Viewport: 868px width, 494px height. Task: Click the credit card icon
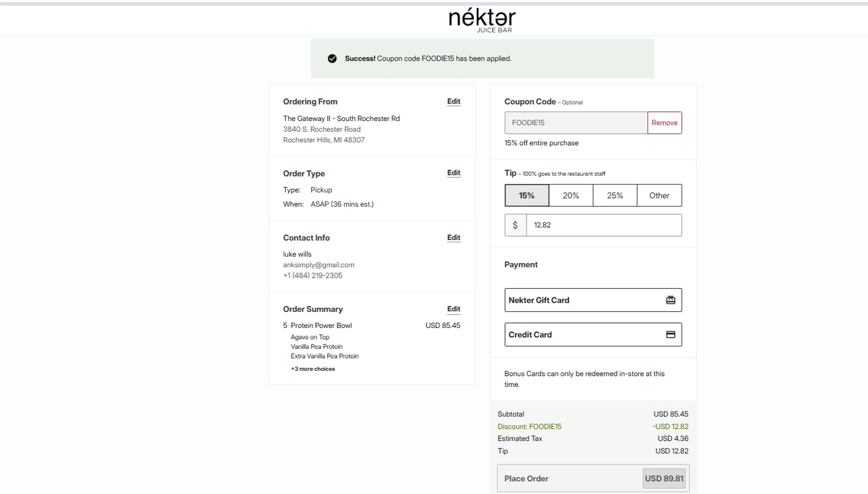tap(671, 335)
